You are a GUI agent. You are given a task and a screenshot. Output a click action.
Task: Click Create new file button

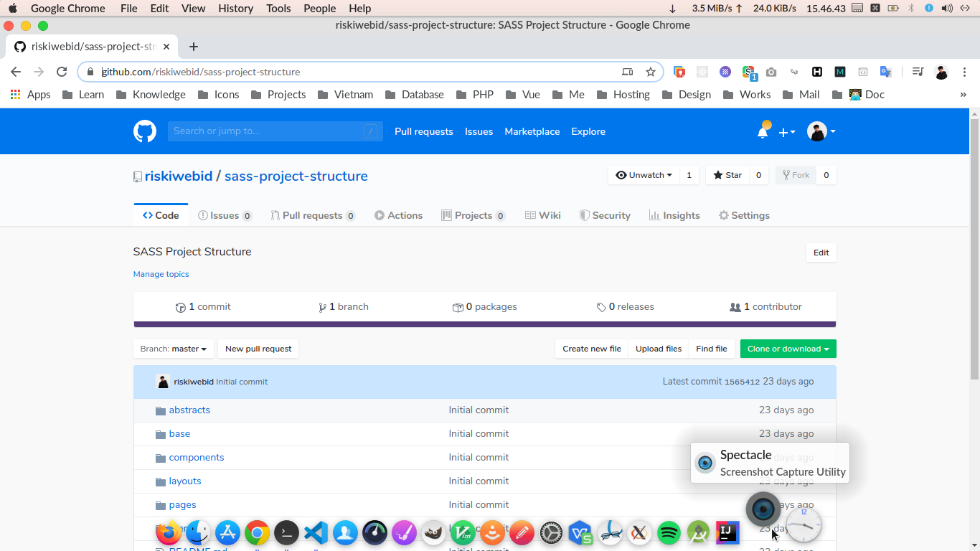click(592, 349)
